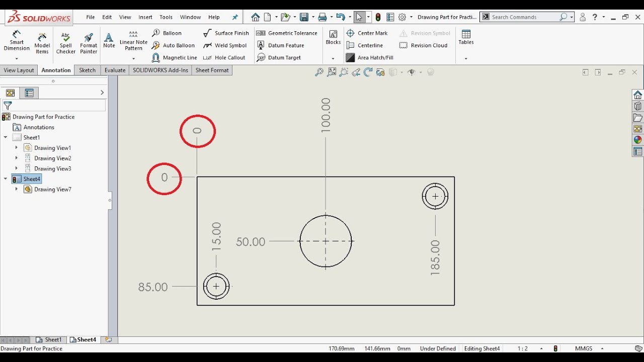Click the FeatureManager filter field

pyautogui.click(x=54, y=106)
